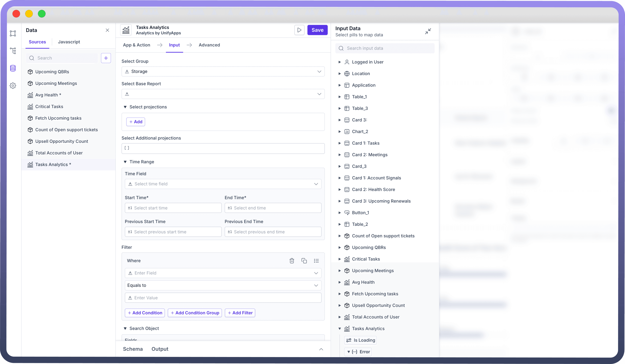This screenshot has height=364, width=625.
Task: Click the plus icon to add data source
Action: pyautogui.click(x=106, y=58)
